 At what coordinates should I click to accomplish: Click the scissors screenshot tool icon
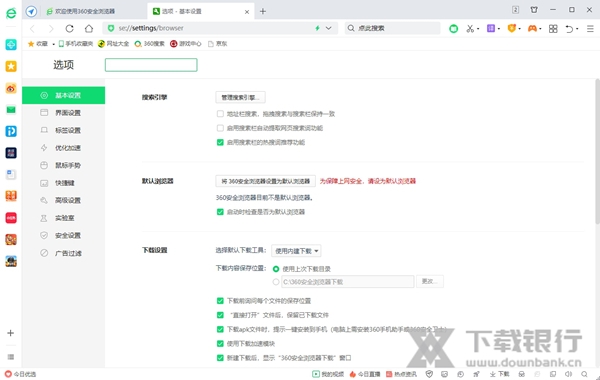470,28
